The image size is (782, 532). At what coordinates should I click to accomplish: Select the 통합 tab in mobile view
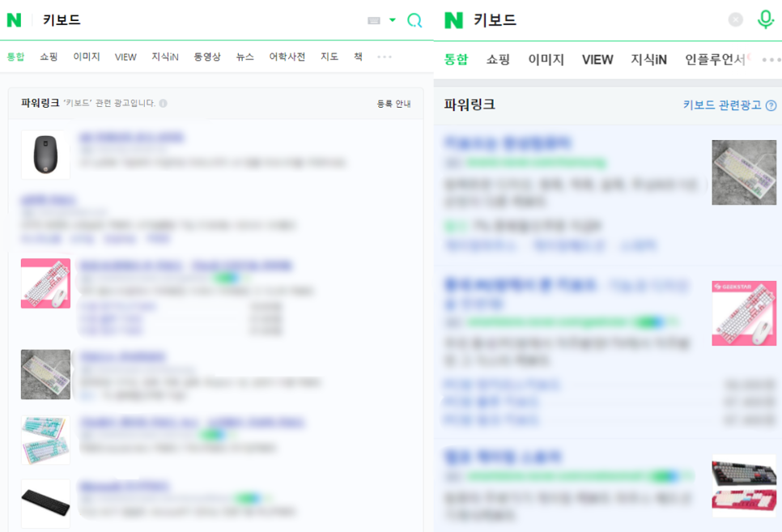(x=456, y=59)
